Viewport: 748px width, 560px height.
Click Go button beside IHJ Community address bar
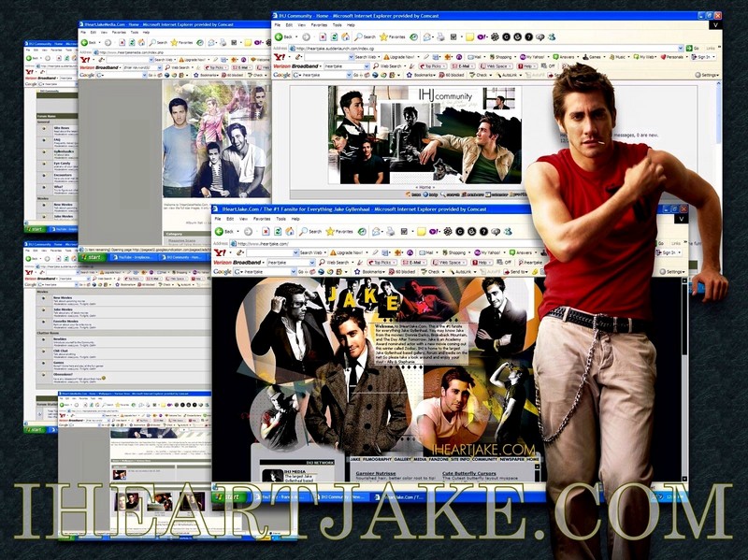click(693, 49)
